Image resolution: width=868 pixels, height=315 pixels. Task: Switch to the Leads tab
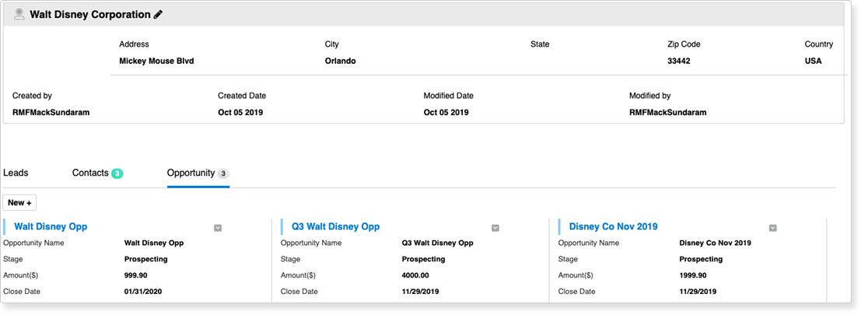pyautogui.click(x=16, y=173)
